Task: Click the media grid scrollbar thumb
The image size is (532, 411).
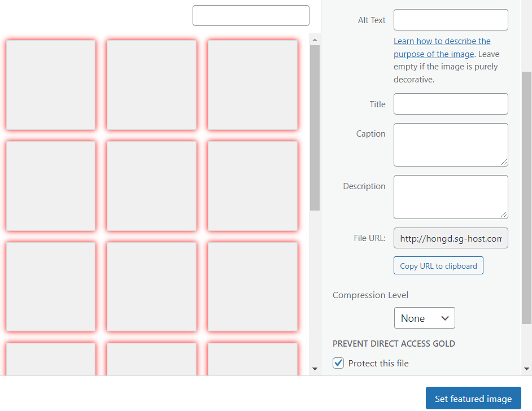Action: pyautogui.click(x=315, y=128)
